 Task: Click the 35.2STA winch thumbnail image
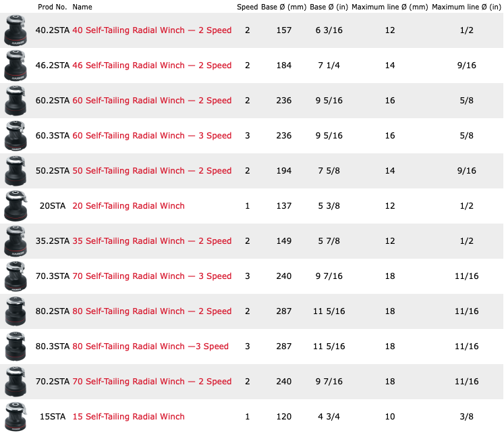15,242
